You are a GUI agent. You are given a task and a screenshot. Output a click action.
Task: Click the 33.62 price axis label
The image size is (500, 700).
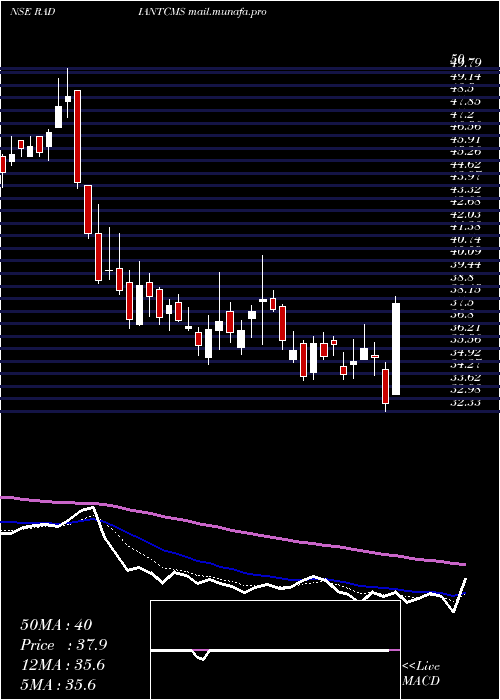tap(465, 378)
